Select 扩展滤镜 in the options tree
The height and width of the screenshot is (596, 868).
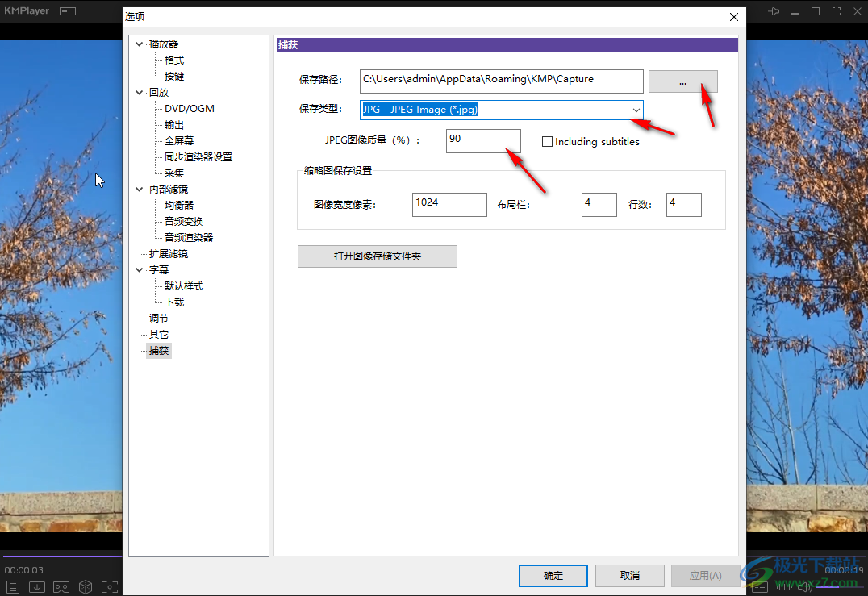tap(169, 254)
